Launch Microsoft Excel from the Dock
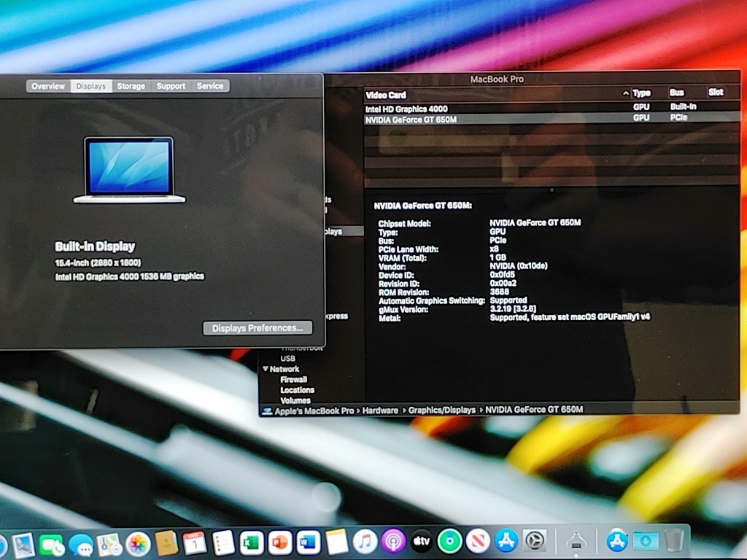 point(252,542)
